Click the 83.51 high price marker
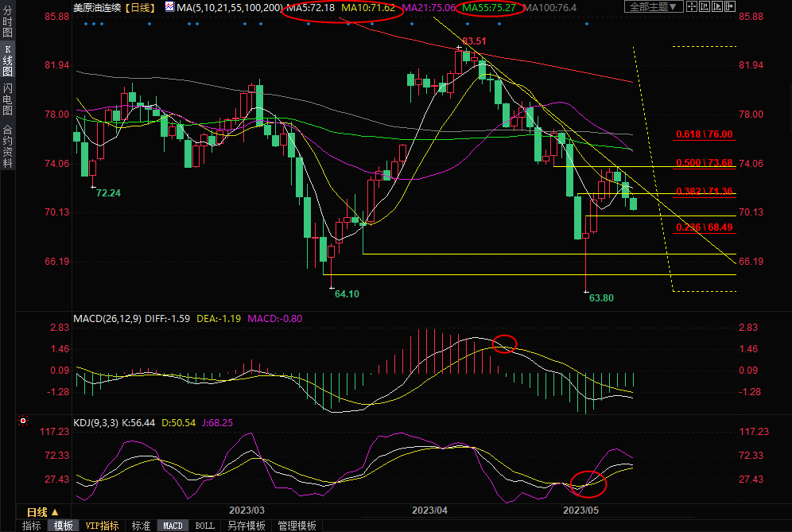The width and height of the screenshot is (792, 532). click(473, 41)
